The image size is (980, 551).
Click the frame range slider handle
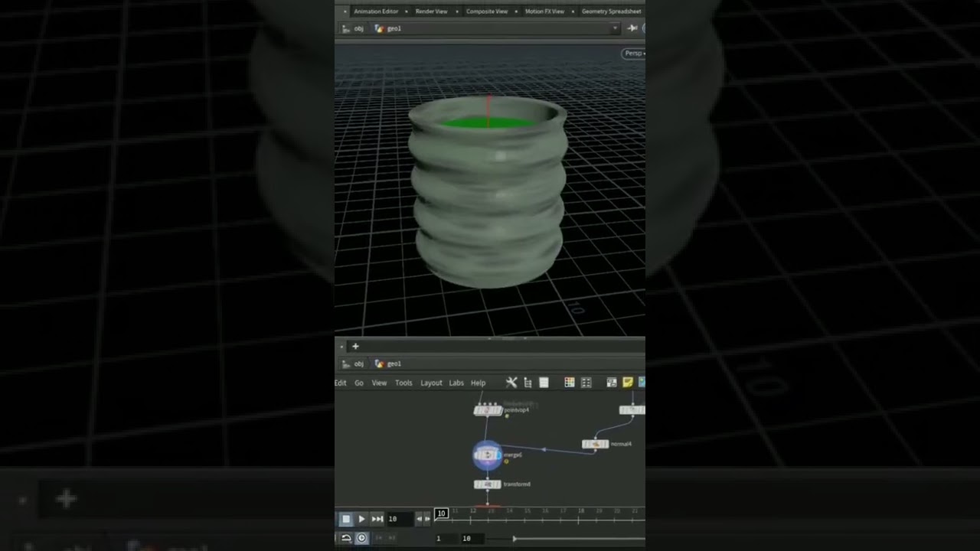tap(514, 539)
